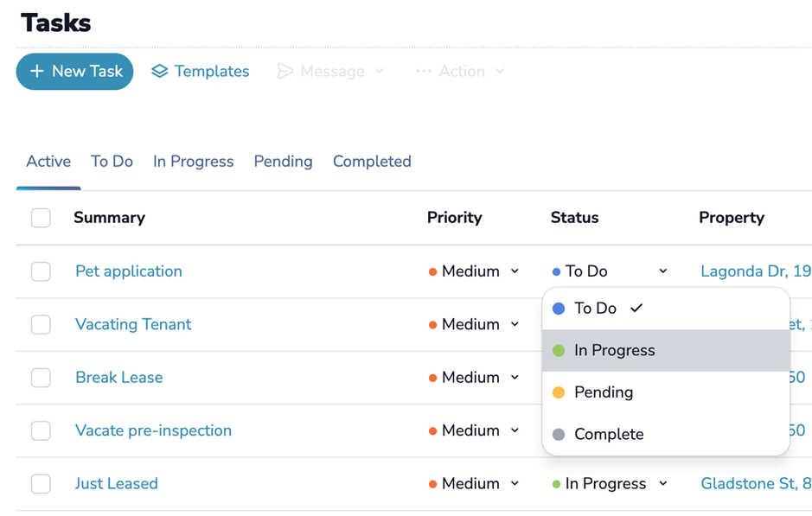This screenshot has height=516, width=812.
Task: Check the checkbox beside Just Leased
Action: click(x=41, y=483)
